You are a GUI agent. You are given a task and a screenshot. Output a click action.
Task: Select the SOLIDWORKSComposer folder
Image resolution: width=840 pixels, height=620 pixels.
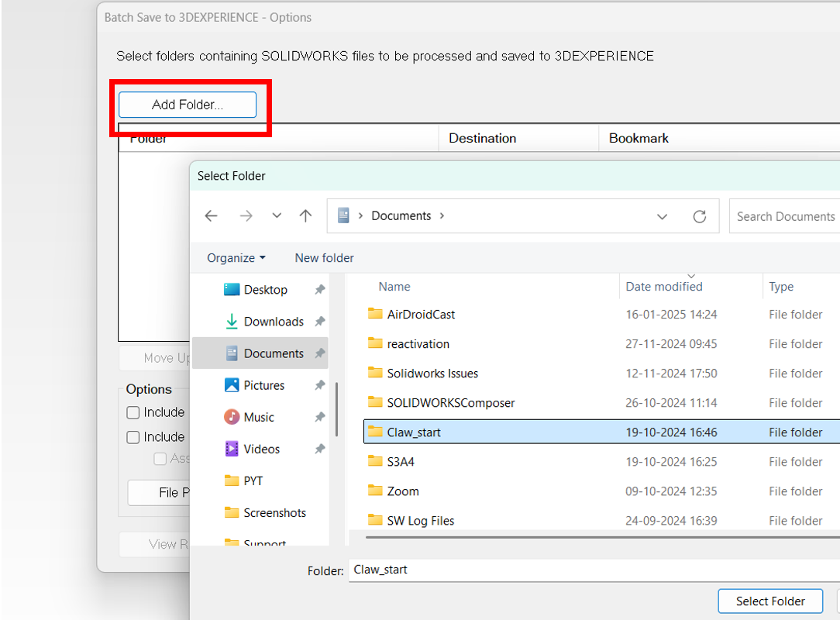pyautogui.click(x=450, y=403)
